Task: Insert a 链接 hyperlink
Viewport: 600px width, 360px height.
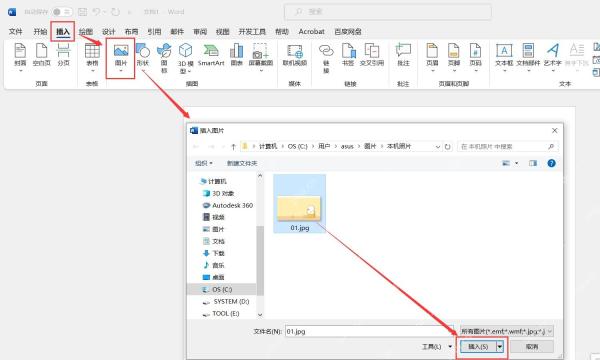Action: pos(326,58)
